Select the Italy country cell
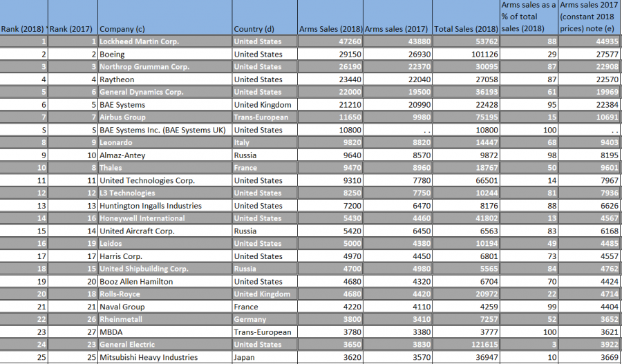 point(265,142)
